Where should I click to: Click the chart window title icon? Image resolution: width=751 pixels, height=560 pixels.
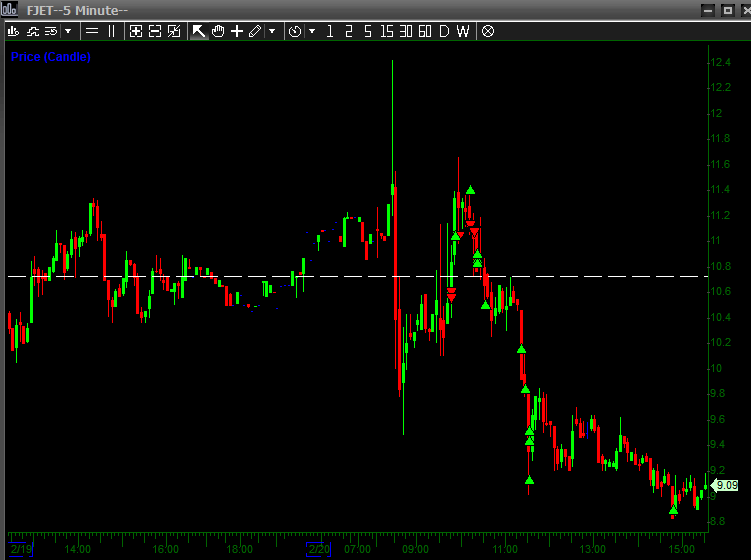(9, 9)
